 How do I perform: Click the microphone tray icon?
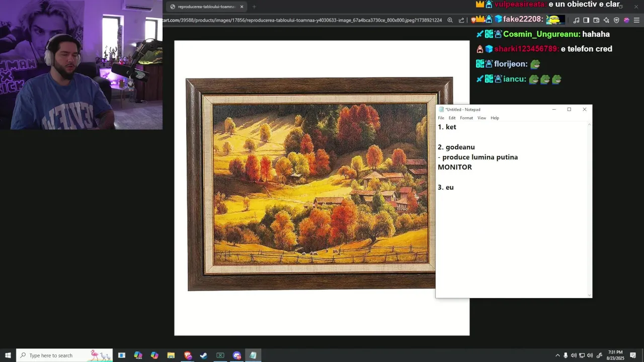click(566, 355)
